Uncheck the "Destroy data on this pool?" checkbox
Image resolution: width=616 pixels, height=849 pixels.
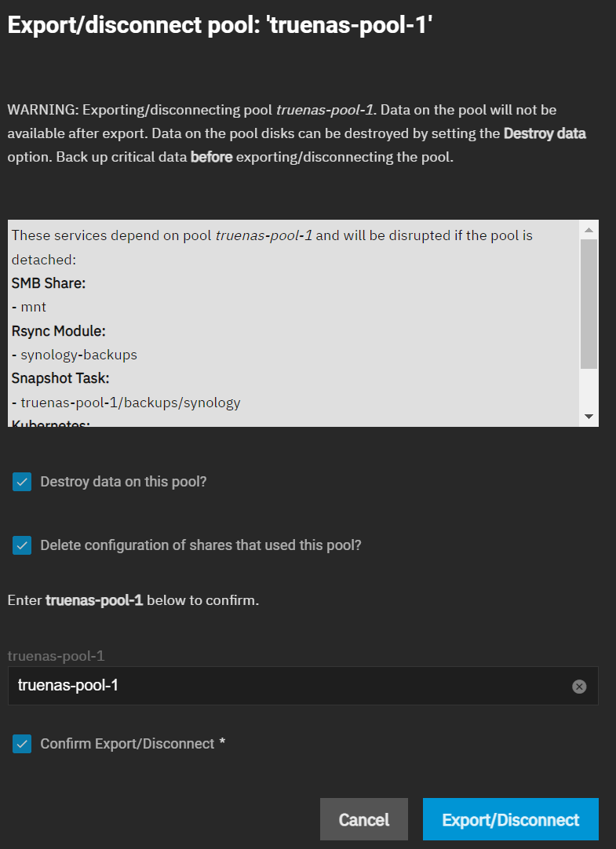pos(22,482)
